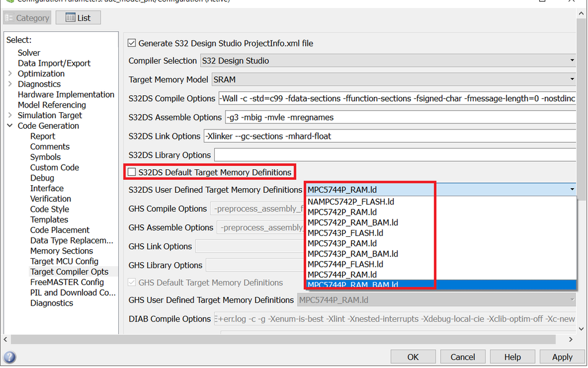Click DIAB Compile Options field
The image size is (588, 368).
tap(396, 319)
